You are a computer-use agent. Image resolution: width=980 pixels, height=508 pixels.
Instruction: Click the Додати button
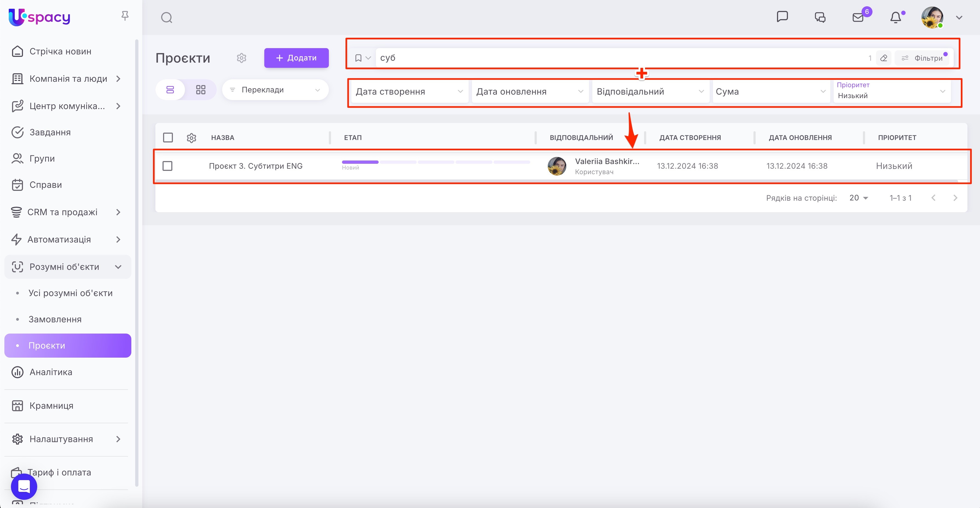pyautogui.click(x=296, y=58)
